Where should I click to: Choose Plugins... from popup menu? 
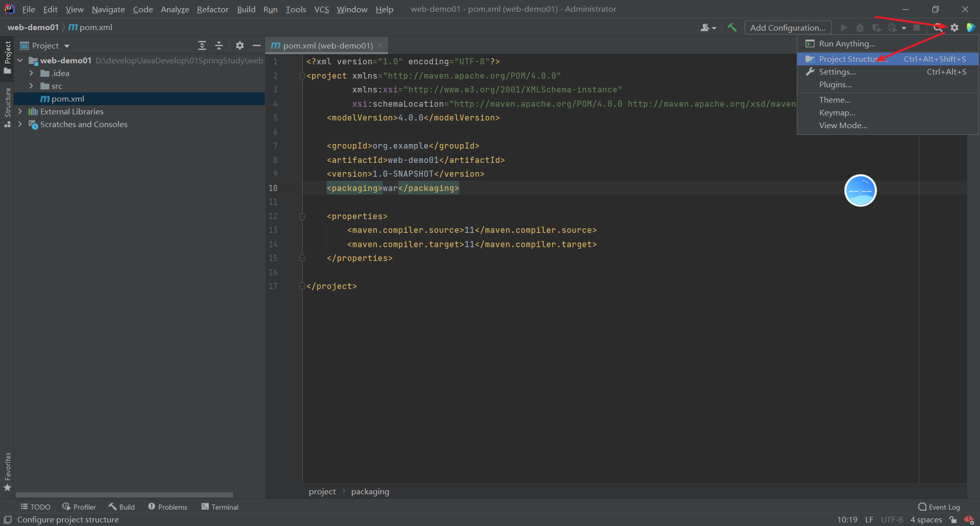pos(888,85)
